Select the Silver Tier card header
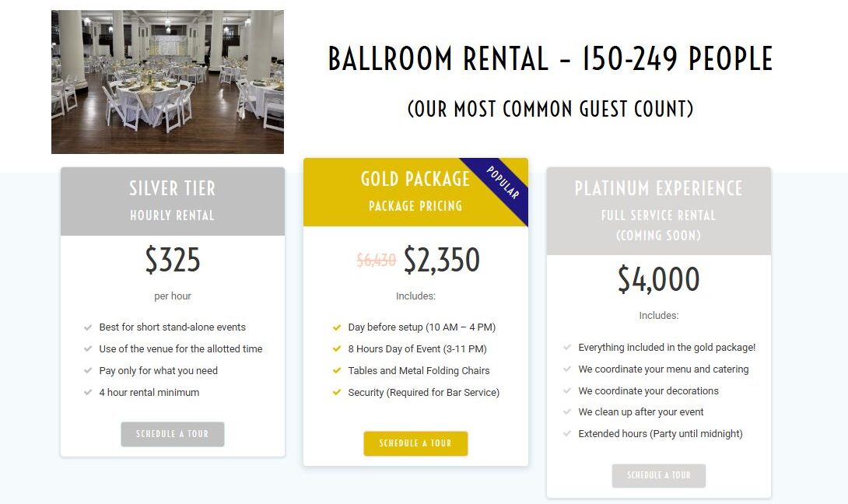The width and height of the screenshot is (848, 504). tap(173, 201)
